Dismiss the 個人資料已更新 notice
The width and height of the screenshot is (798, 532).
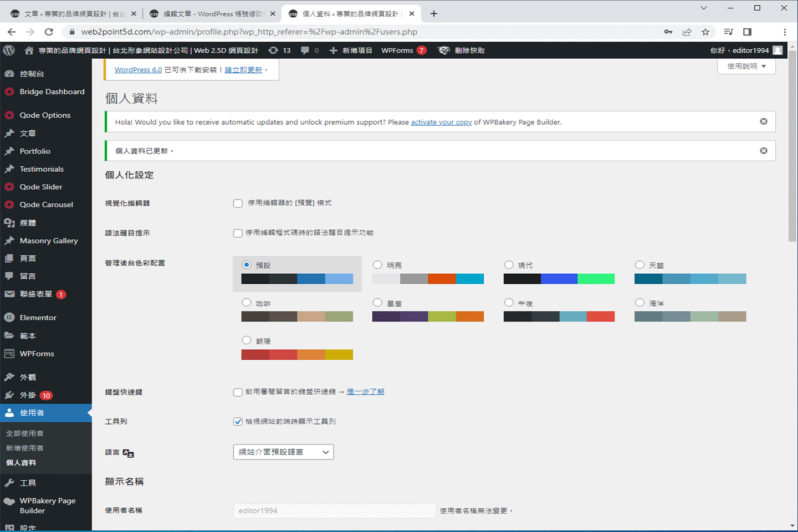[764, 151]
